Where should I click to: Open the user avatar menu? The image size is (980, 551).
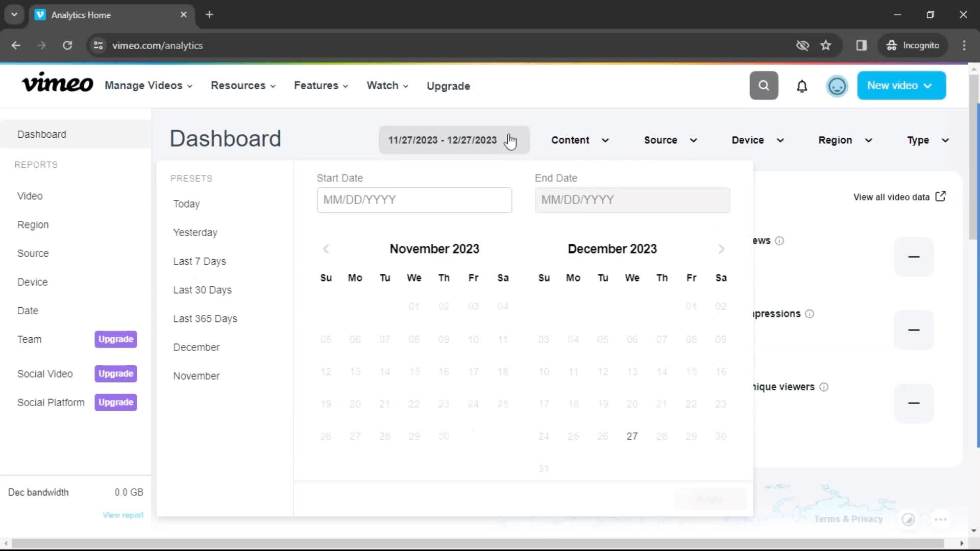tap(837, 86)
